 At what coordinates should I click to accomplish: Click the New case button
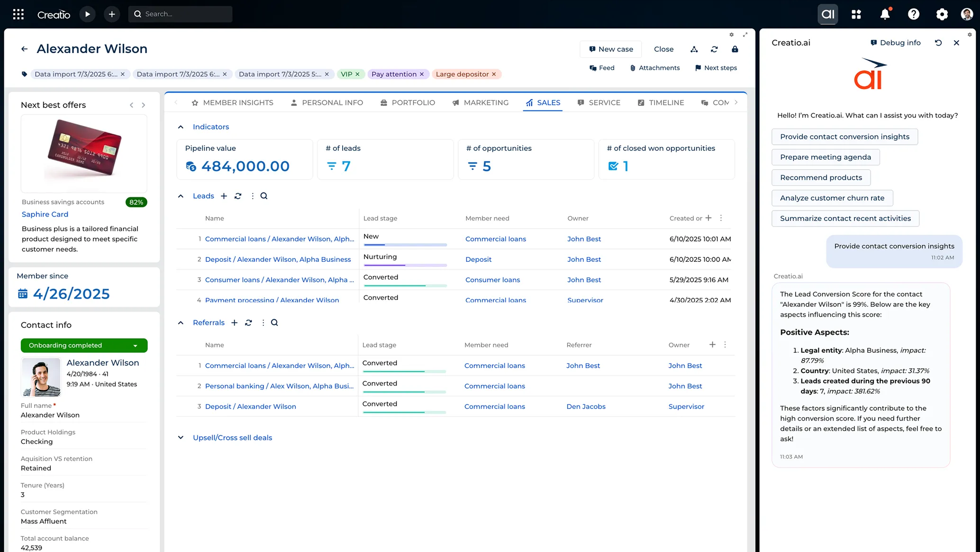610,49
